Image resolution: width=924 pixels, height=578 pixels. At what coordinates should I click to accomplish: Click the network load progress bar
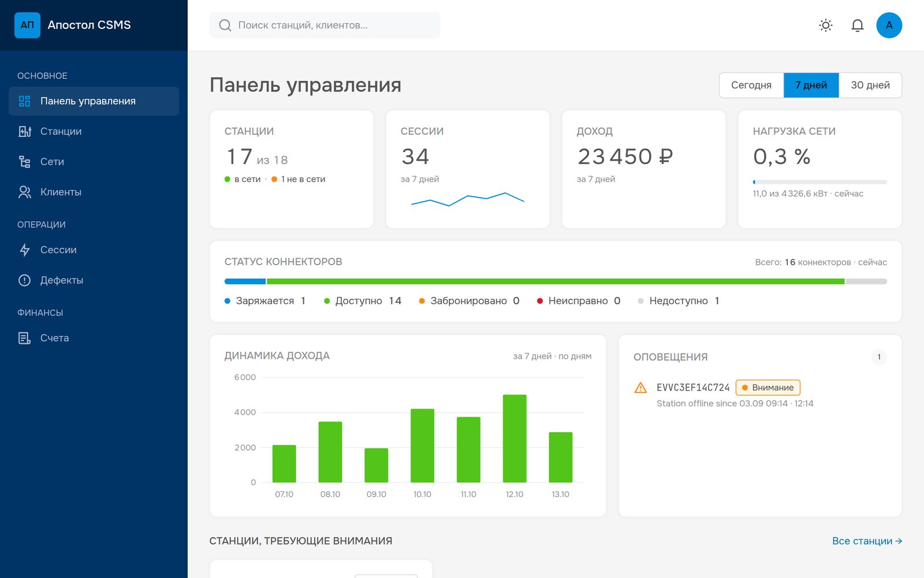tap(819, 182)
